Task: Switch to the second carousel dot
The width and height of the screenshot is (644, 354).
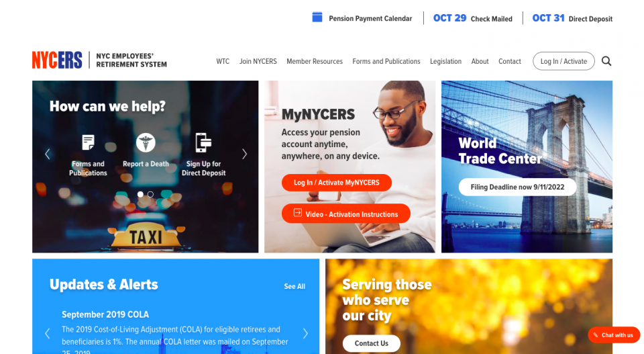Action: [151, 194]
